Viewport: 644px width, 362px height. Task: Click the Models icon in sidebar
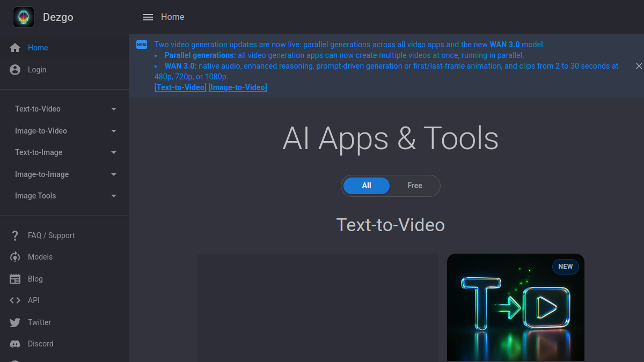click(x=15, y=257)
